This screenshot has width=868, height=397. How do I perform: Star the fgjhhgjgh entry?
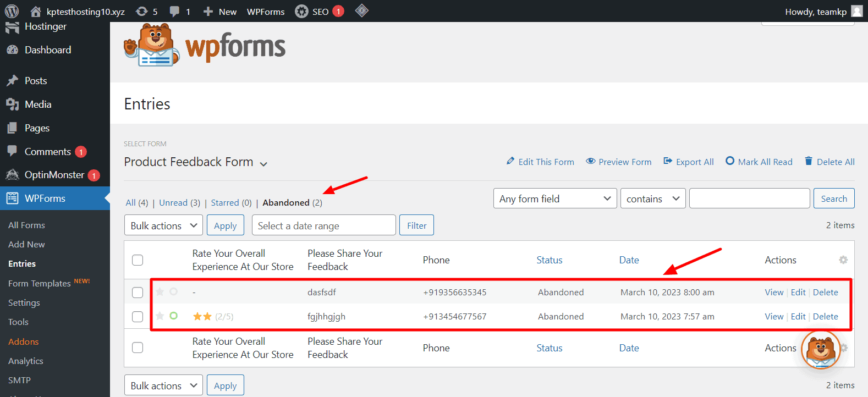click(160, 316)
